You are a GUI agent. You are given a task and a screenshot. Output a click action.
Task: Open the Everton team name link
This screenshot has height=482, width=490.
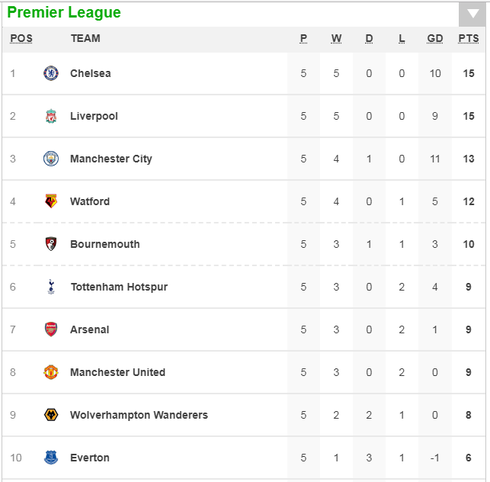pyautogui.click(x=90, y=458)
